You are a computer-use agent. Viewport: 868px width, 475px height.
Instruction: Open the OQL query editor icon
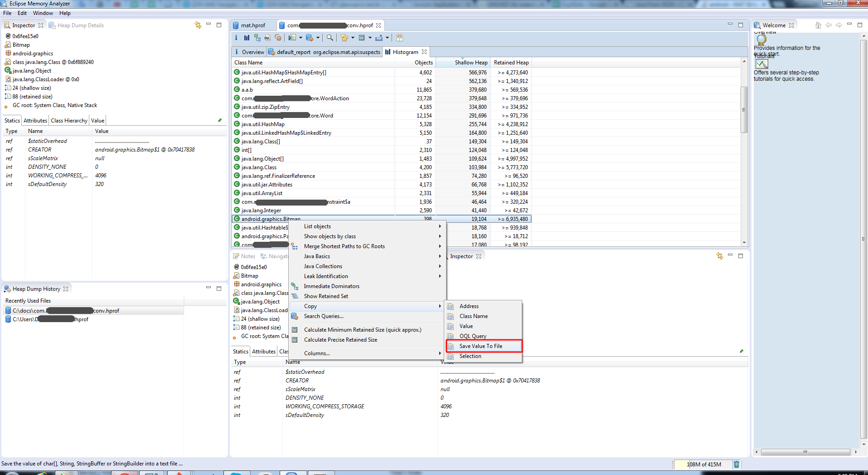click(x=267, y=38)
